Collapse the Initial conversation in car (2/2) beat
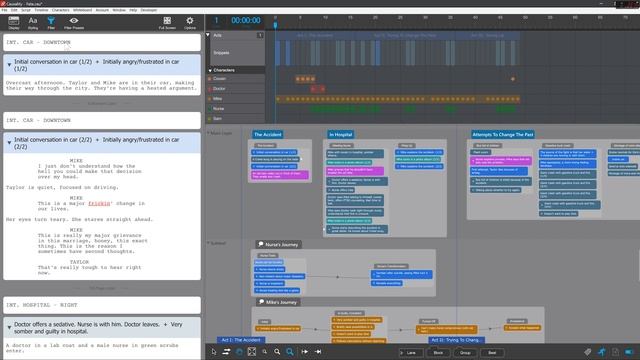Screen dimensions: 640x360 pyautogui.click(x=9, y=143)
